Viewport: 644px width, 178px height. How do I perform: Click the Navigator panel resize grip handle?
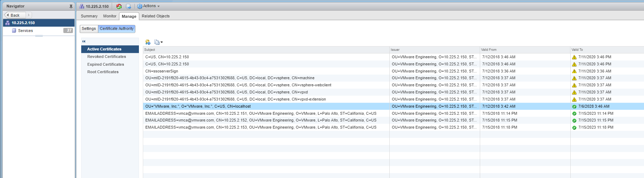click(39, 36)
